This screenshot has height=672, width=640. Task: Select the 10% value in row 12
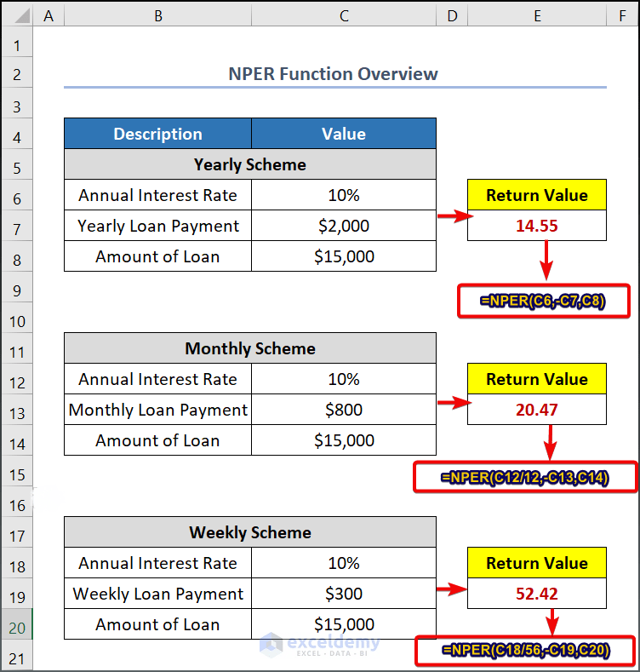click(x=344, y=379)
